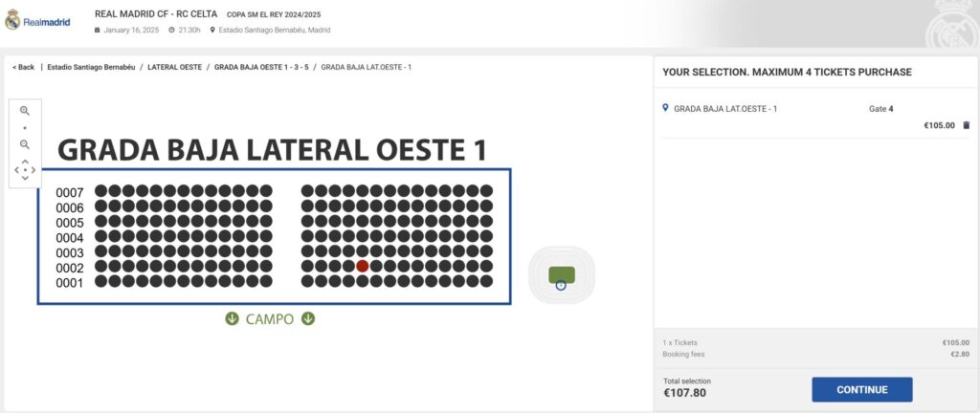Click the location pin next to GRADA BAJA LAT.OESTE - 1

click(665, 108)
